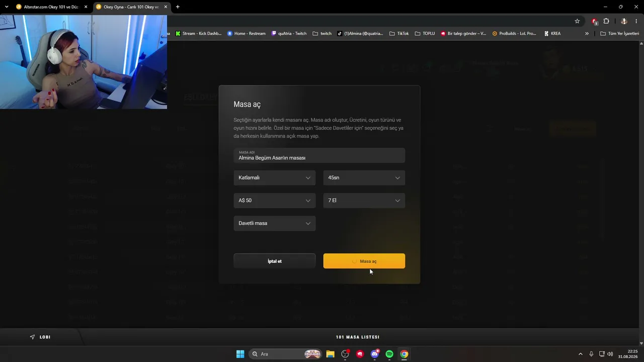The image size is (644, 362).
Task: Open the KREA bookmark
Action: click(552, 34)
